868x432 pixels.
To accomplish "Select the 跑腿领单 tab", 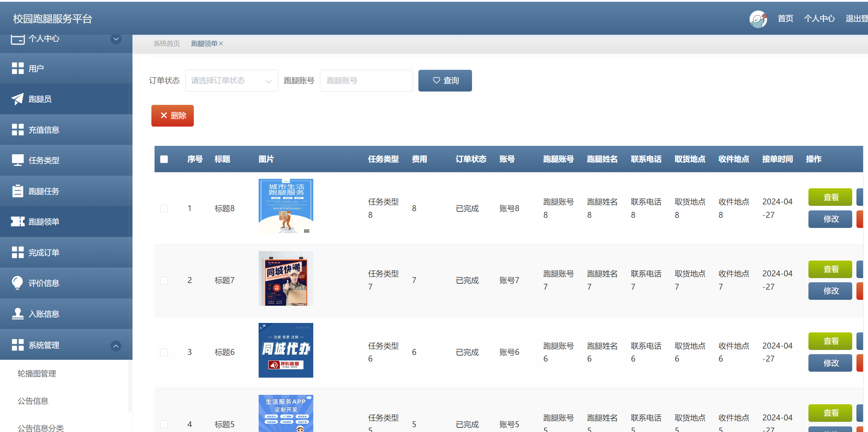I will pos(204,43).
